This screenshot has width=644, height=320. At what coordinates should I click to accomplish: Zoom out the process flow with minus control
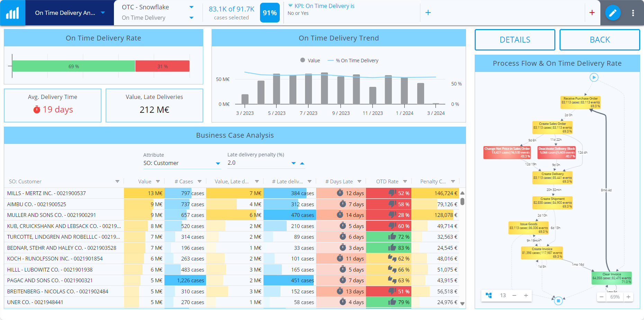601,297
